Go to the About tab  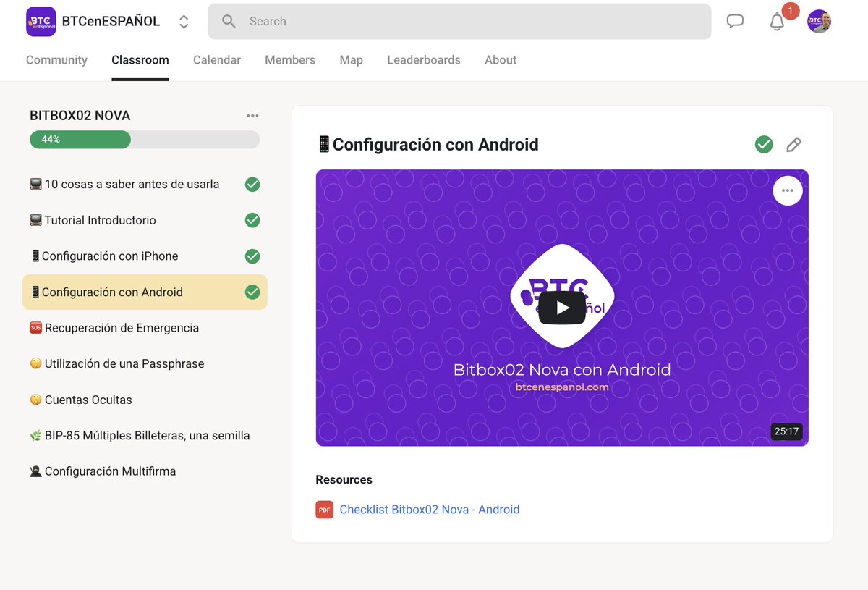tap(501, 60)
